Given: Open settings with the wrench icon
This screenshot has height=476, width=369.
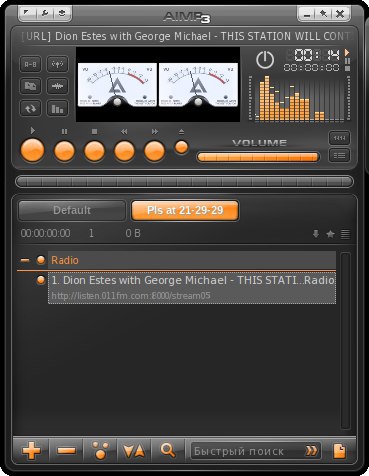Looking at the screenshot, I should tap(45, 13).
